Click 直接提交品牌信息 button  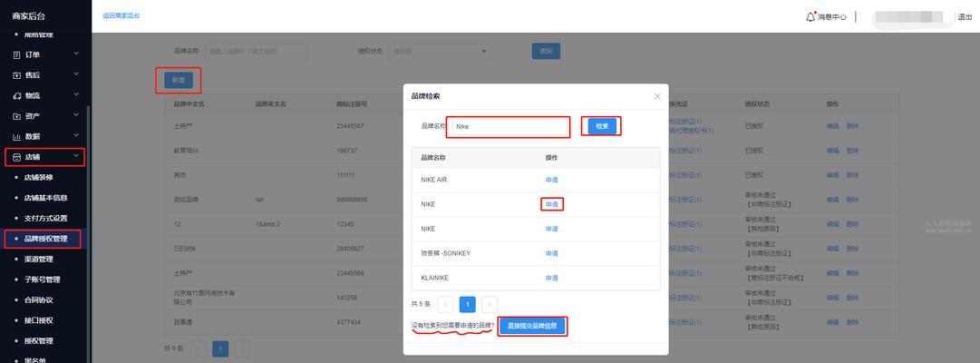532,326
